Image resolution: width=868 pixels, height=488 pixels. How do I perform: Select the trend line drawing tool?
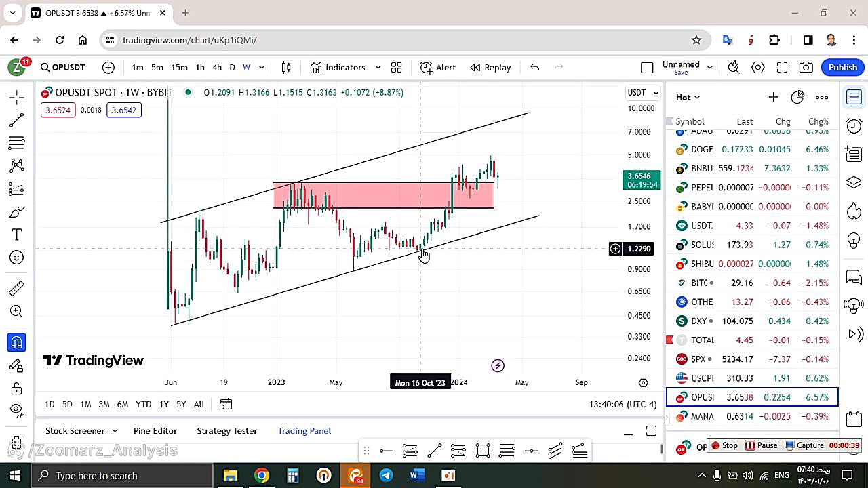[x=17, y=120]
